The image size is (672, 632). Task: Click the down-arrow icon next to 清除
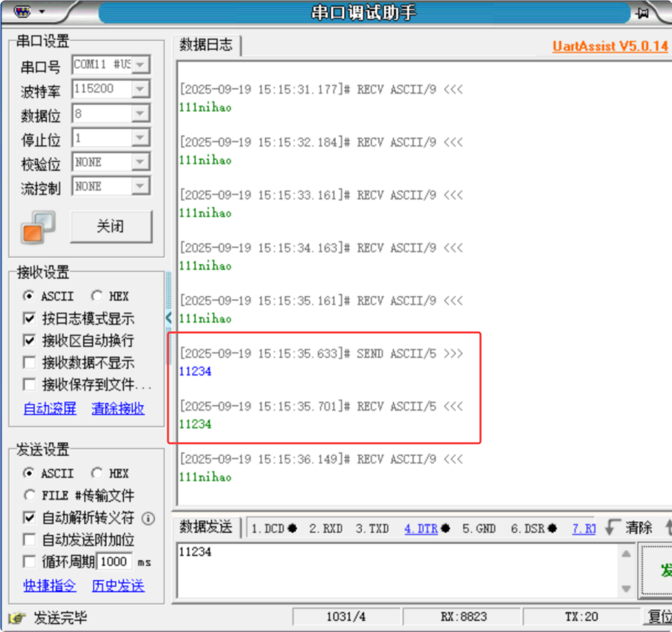[x=613, y=528]
